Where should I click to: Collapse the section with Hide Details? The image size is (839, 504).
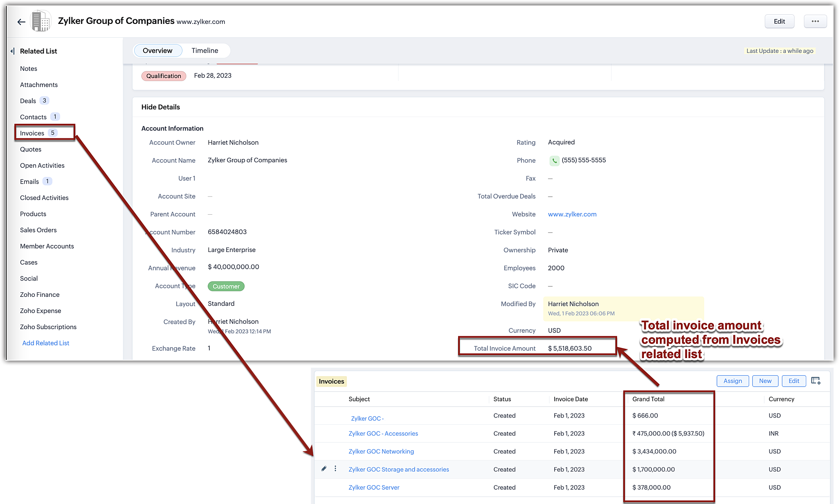(160, 107)
